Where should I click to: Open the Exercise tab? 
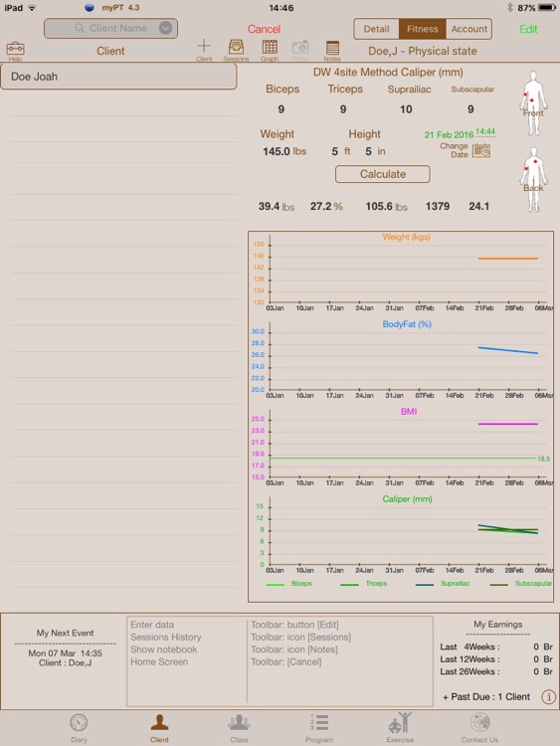click(400, 728)
